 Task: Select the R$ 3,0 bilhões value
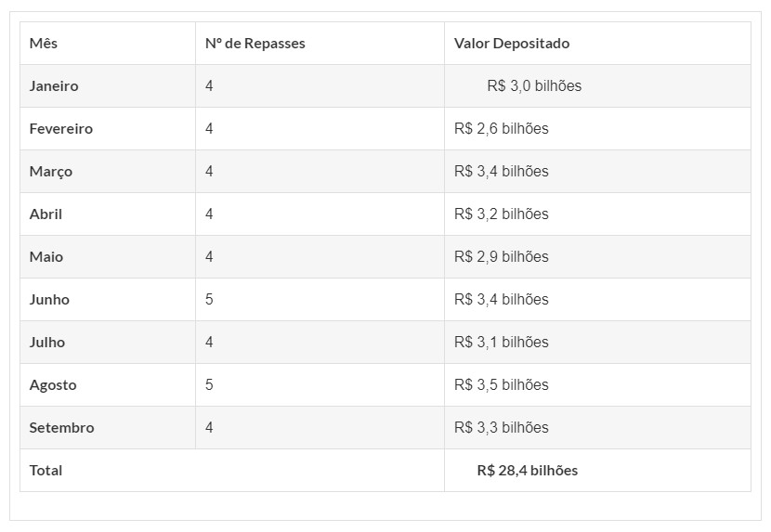pyautogui.click(x=534, y=86)
